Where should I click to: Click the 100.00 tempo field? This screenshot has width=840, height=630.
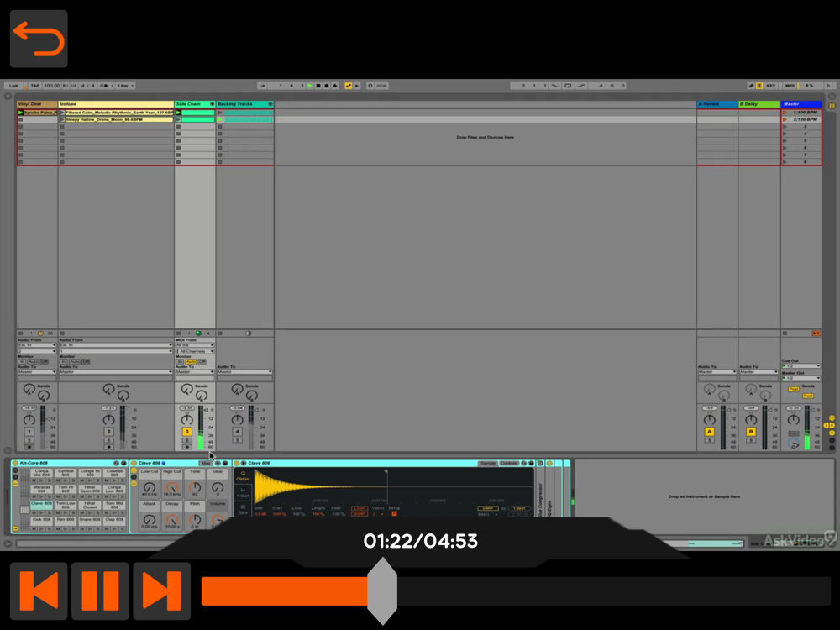click(x=52, y=86)
